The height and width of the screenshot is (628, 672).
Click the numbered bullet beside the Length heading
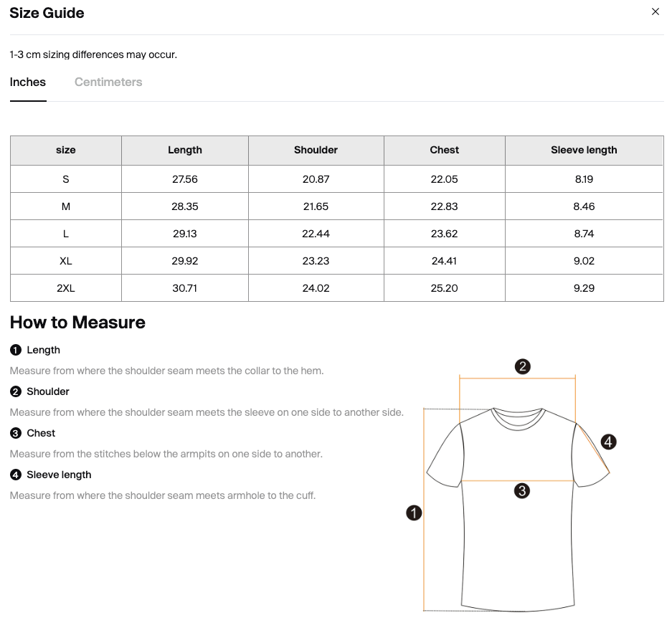pos(16,351)
